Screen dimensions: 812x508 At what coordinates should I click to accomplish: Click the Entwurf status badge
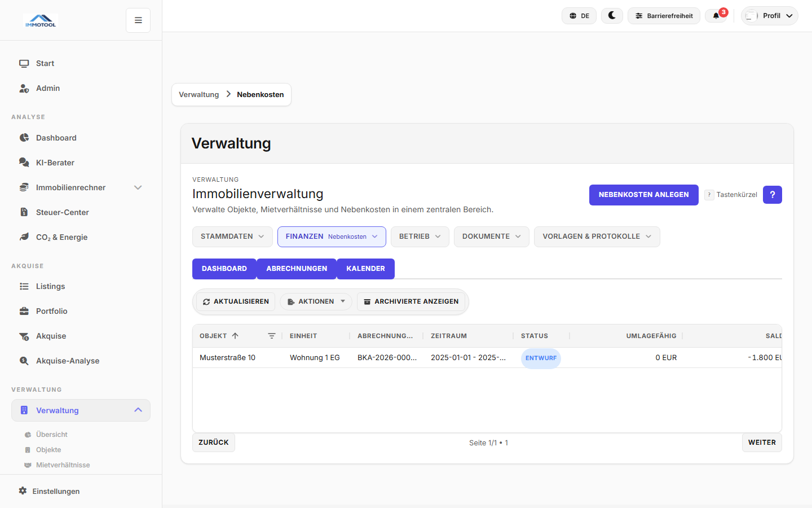click(x=541, y=358)
